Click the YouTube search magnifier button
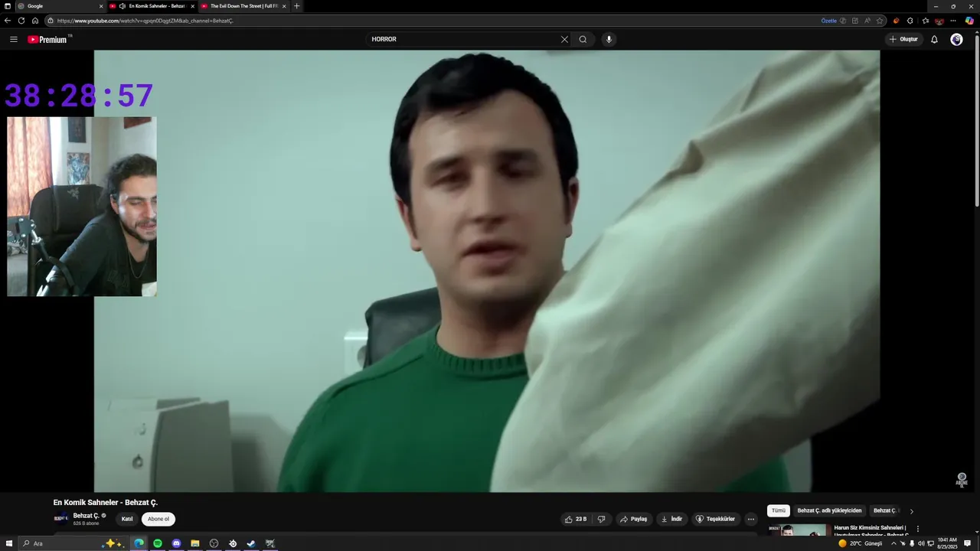Image resolution: width=980 pixels, height=551 pixels. point(583,39)
